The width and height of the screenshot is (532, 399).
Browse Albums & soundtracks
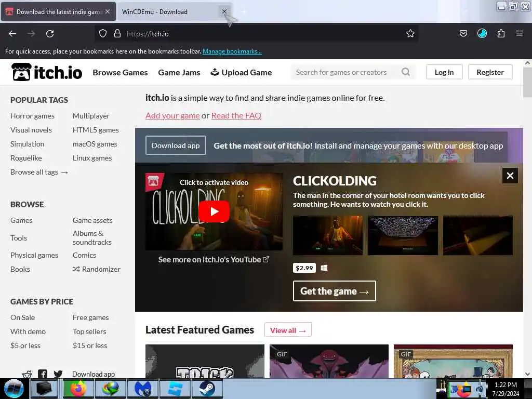pos(92,237)
